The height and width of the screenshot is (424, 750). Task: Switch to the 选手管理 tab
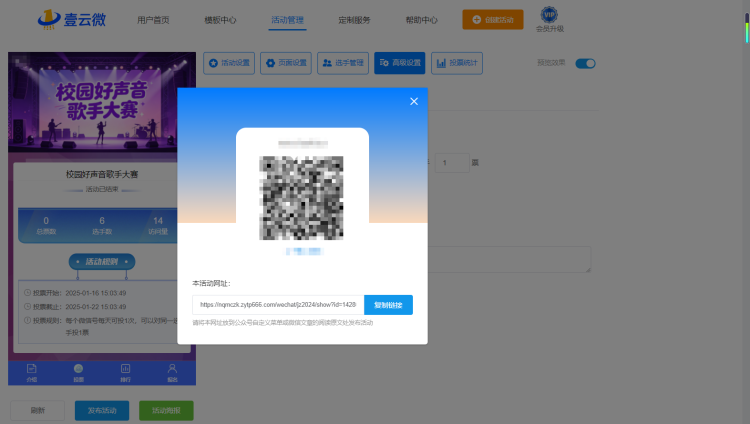[x=342, y=63]
